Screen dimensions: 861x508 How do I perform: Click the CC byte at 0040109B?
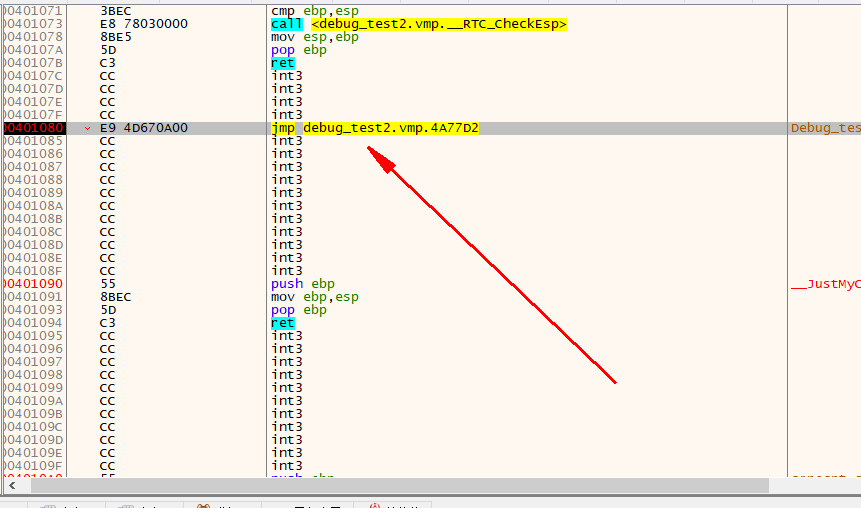click(x=108, y=414)
